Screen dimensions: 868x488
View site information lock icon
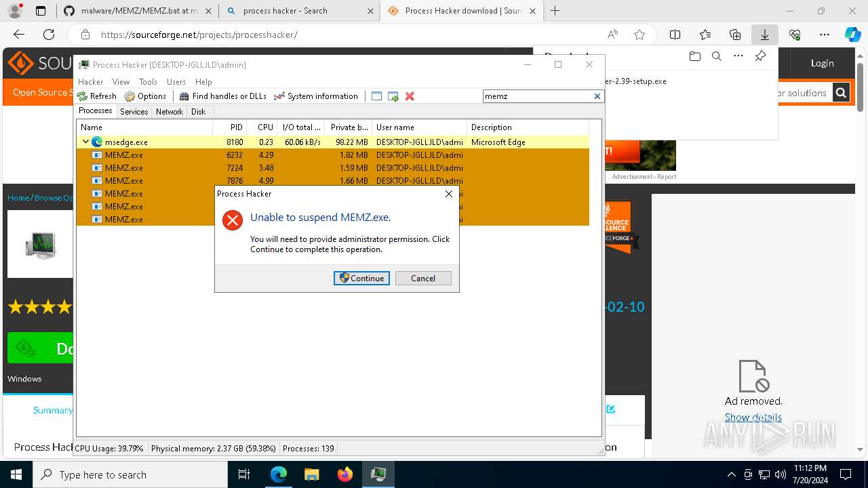pyautogui.click(x=85, y=35)
